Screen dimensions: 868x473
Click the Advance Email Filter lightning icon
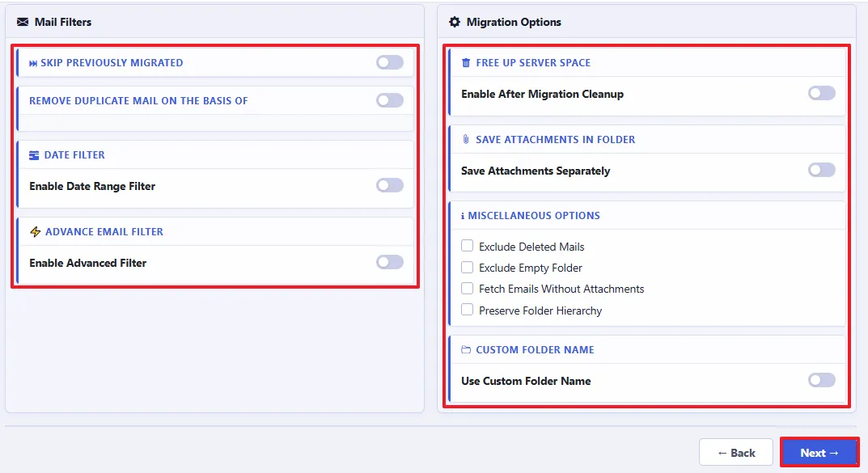pos(35,232)
